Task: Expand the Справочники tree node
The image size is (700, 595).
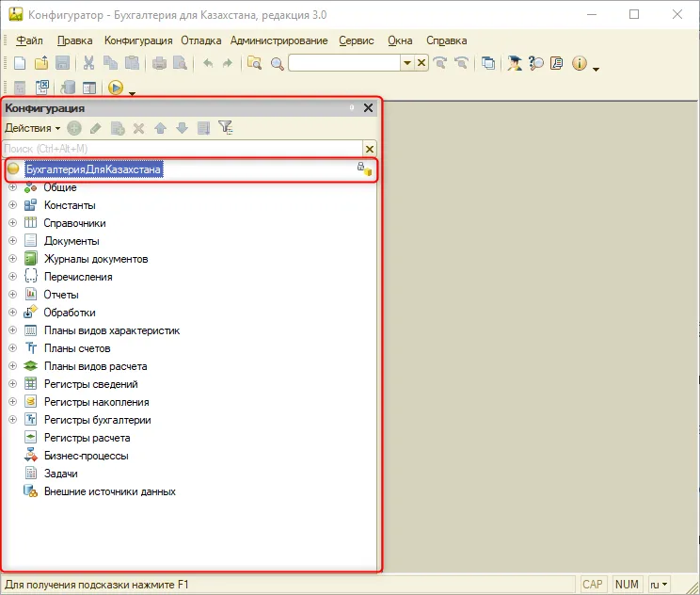Action: (x=12, y=223)
